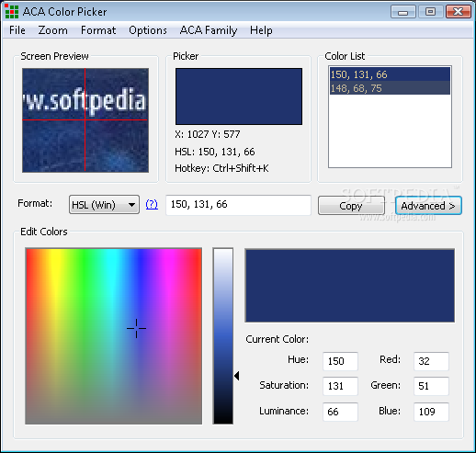Viewport: 476px width, 453px height.
Task: Copy the color value with Copy button
Action: click(351, 206)
